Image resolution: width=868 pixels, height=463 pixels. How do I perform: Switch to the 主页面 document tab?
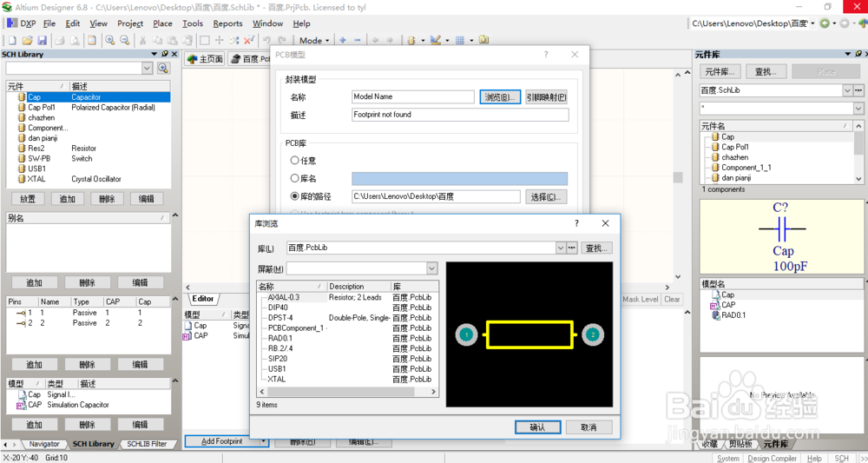[206, 59]
